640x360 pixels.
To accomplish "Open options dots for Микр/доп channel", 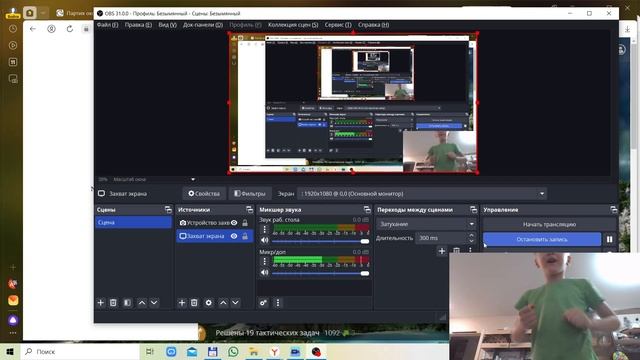I will click(264, 261).
